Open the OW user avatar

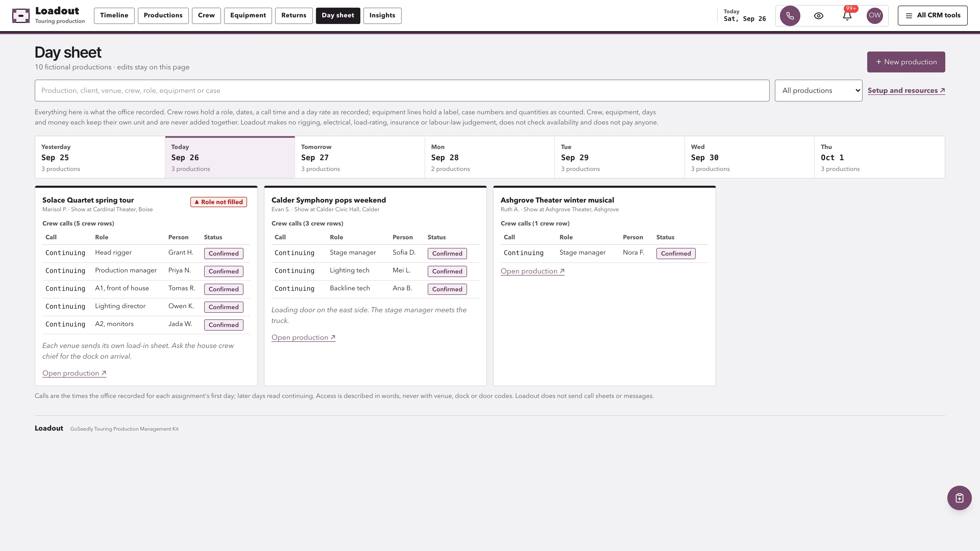coord(875,16)
